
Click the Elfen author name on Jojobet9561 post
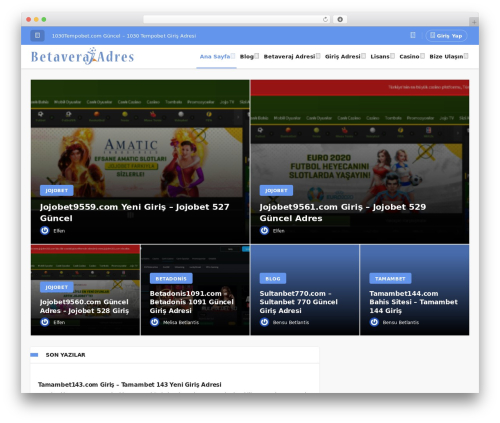coord(279,231)
